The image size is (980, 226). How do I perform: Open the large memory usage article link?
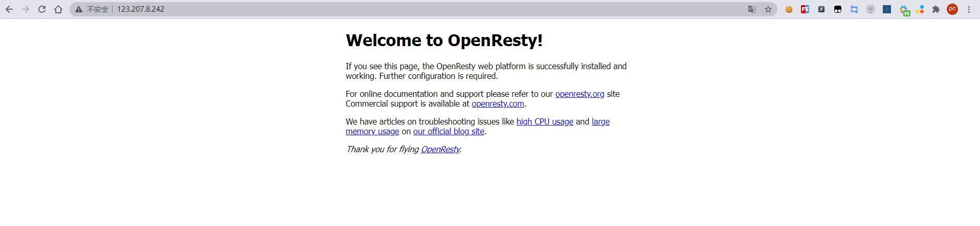pyautogui.click(x=600, y=121)
